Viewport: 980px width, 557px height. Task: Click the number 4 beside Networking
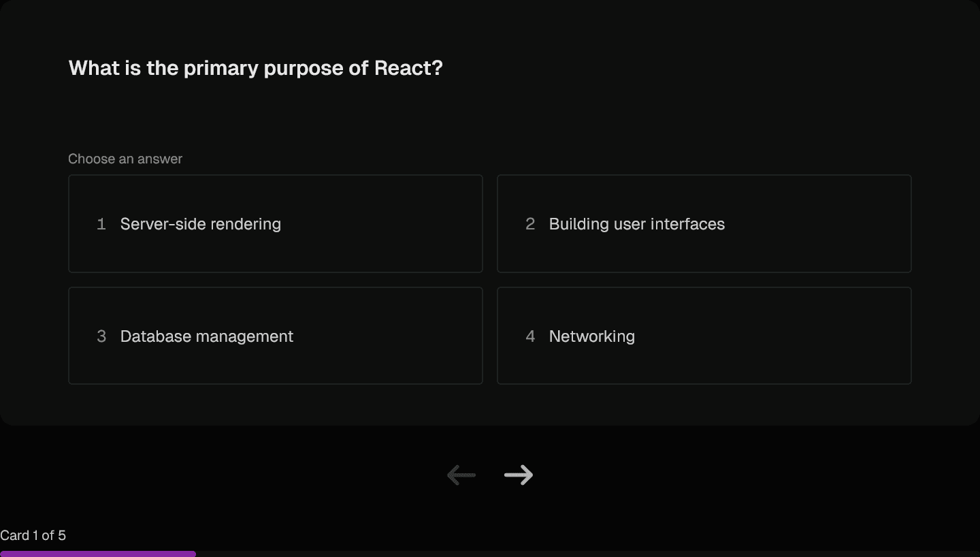coord(529,336)
